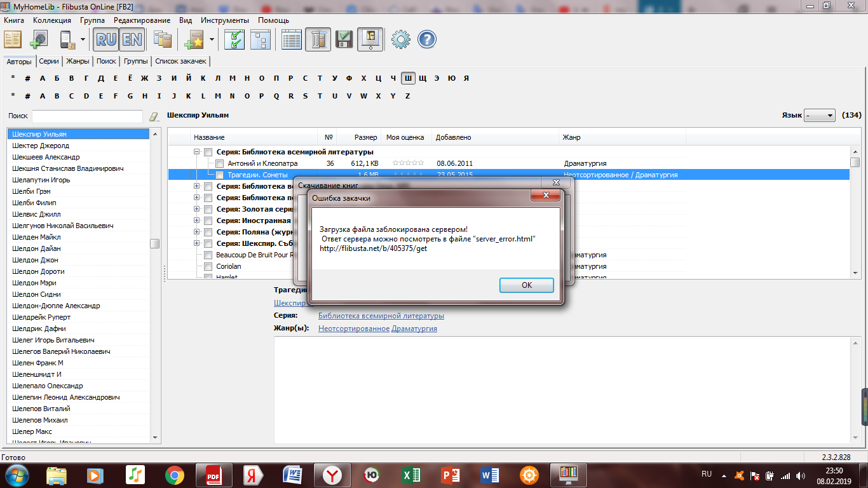Screen dimensions: 868x488
Task: Tick checkbox of expanded Библиотека всемирной литературы series
Action: click(208, 152)
